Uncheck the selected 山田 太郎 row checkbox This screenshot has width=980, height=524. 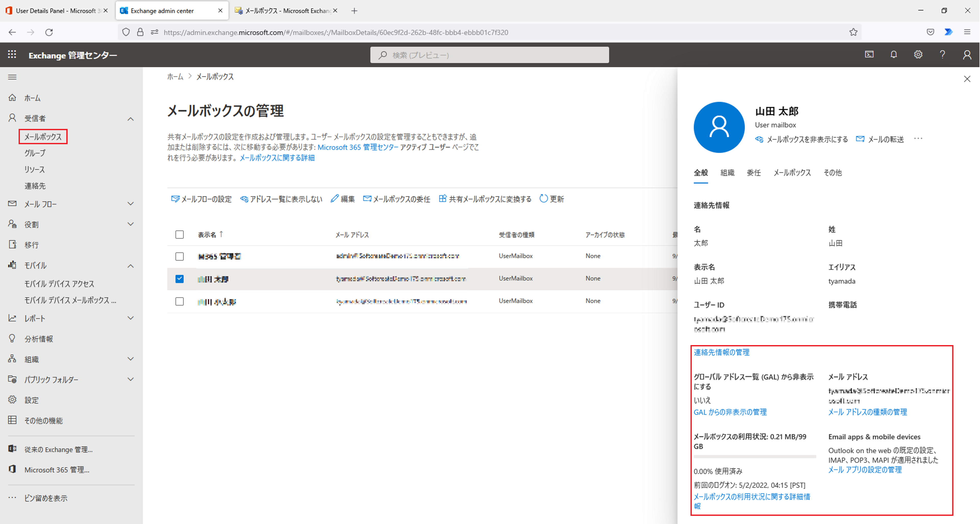click(180, 279)
